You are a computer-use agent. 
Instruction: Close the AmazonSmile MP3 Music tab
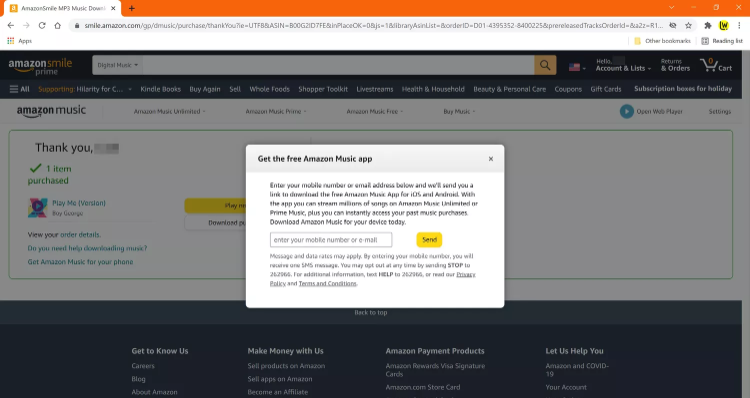113,8
